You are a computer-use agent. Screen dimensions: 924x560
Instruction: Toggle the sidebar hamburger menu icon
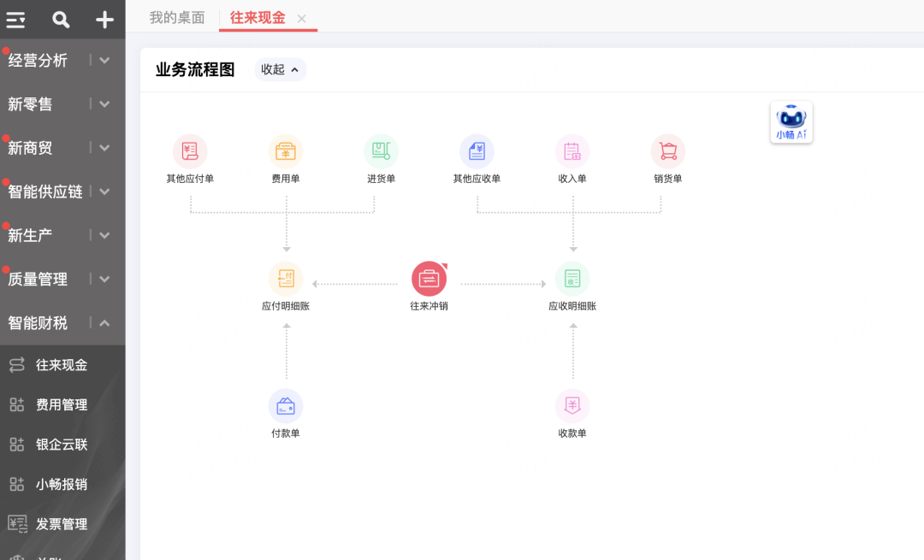pos(16,20)
